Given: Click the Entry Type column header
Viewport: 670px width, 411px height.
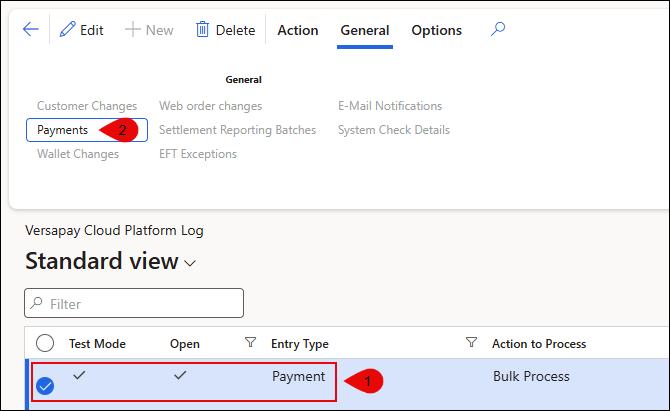Looking at the screenshot, I should point(300,343).
